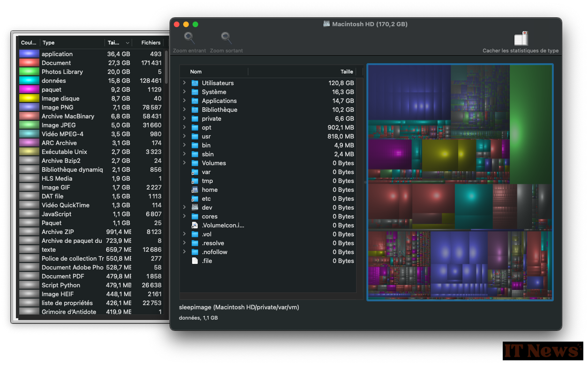Click the private folder icon
This screenshot has width=588, height=365.
coord(195,118)
